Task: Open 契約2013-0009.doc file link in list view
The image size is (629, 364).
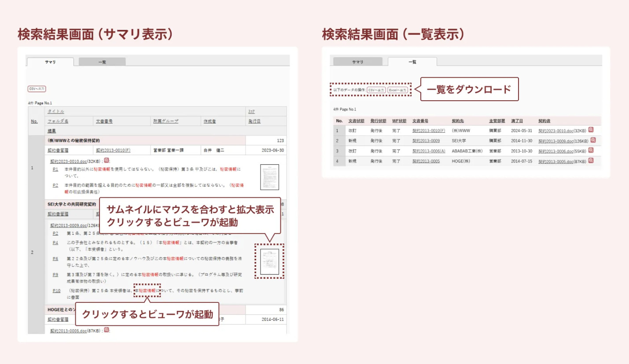Action: pyautogui.click(x=557, y=141)
